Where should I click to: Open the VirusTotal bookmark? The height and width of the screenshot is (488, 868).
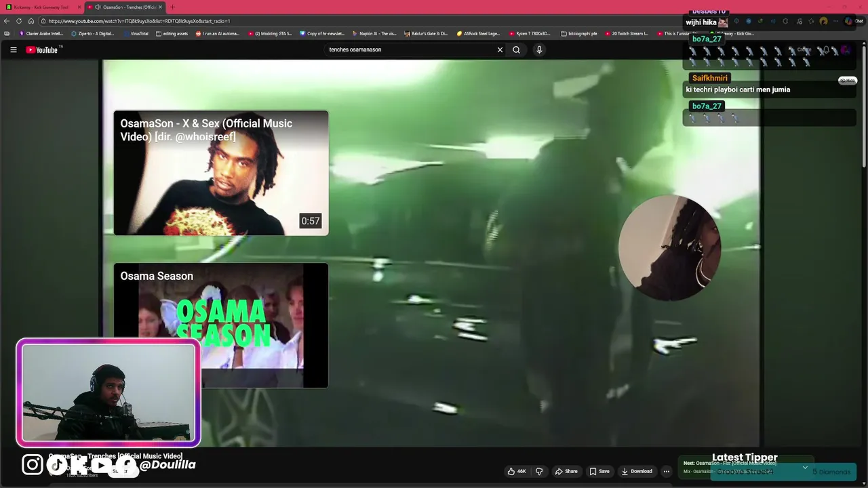[136, 33]
